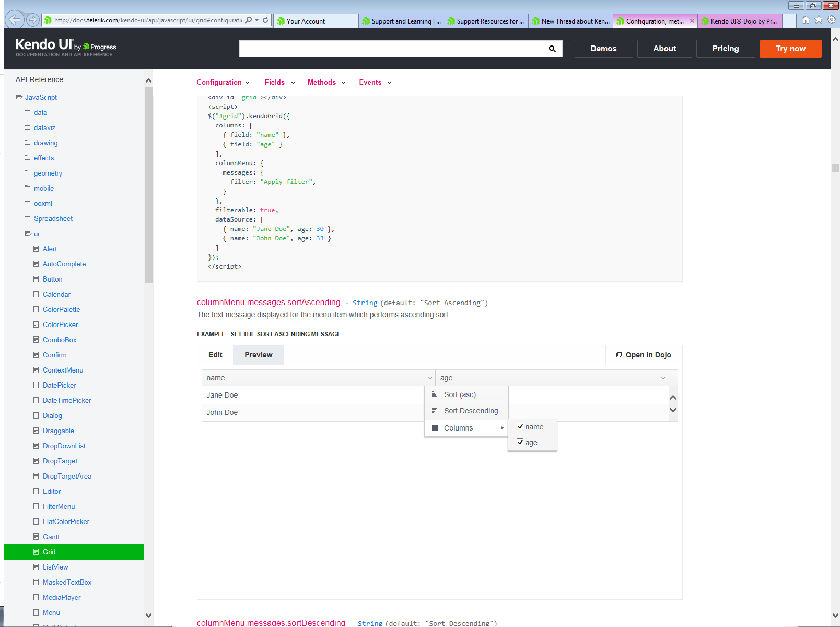Click the page icon beside DropDownList
This screenshot has width=840, height=627.
pos(36,446)
